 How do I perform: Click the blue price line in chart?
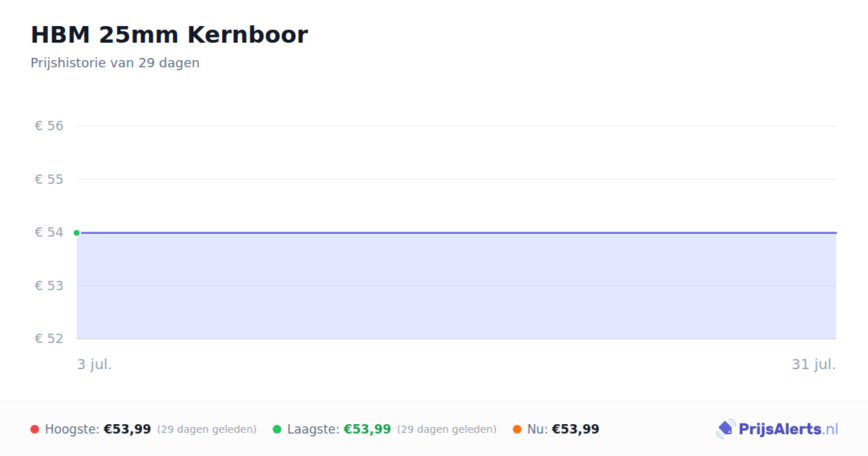click(x=456, y=233)
